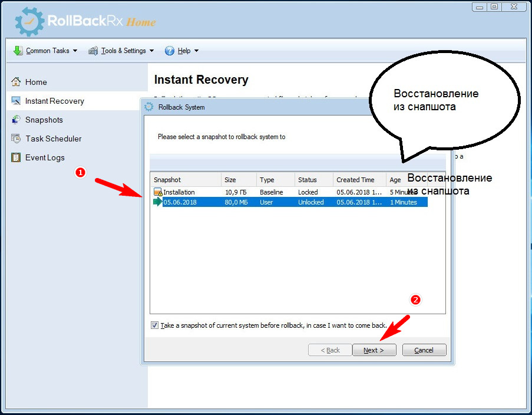Viewport: 532px width, 415px height.
Task: Click the Snapshots sidebar icon
Action: (x=15, y=120)
